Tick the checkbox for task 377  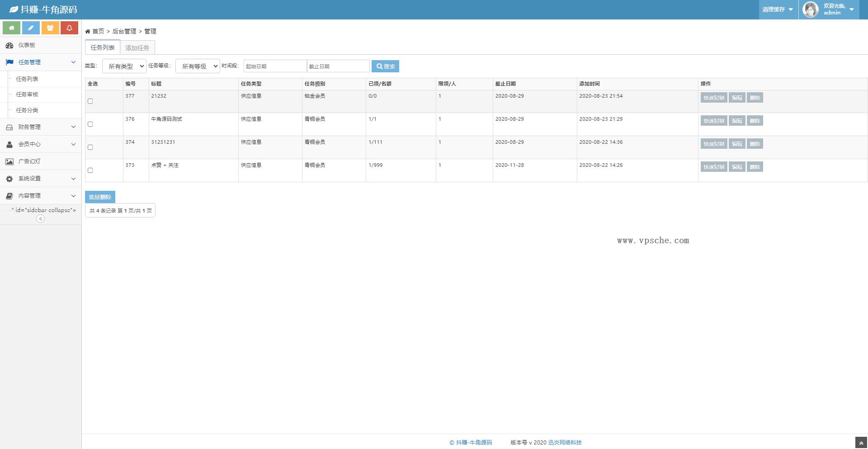point(90,101)
